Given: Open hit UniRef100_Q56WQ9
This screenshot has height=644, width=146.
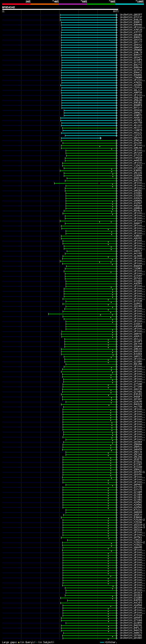Looking at the screenshot, I should [131, 50].
